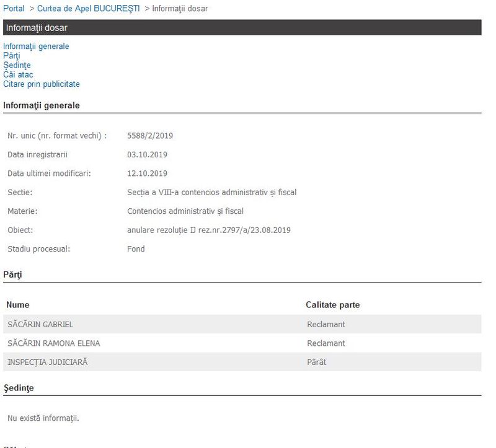The width and height of the screenshot is (496, 448).
Task: Click registration date 03.10.2019
Action: tap(147, 154)
